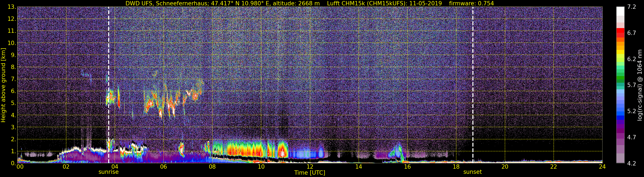The image size is (644, 177).
Task: Click the colorbar value '4.2'
Action: tap(632, 163)
